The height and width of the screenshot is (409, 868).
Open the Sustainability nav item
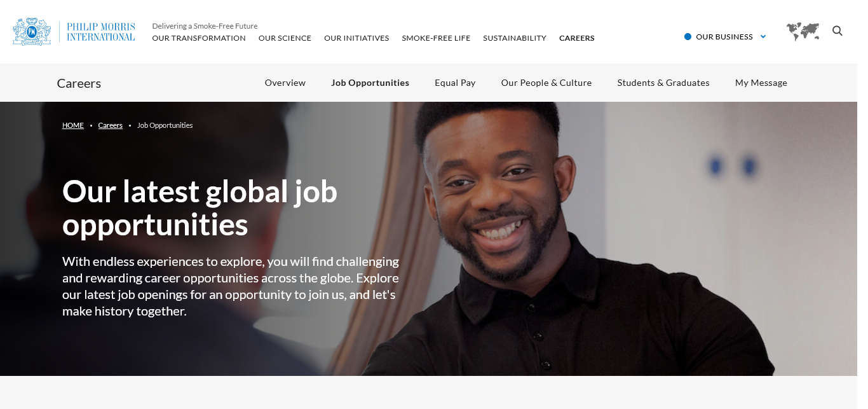pos(515,38)
